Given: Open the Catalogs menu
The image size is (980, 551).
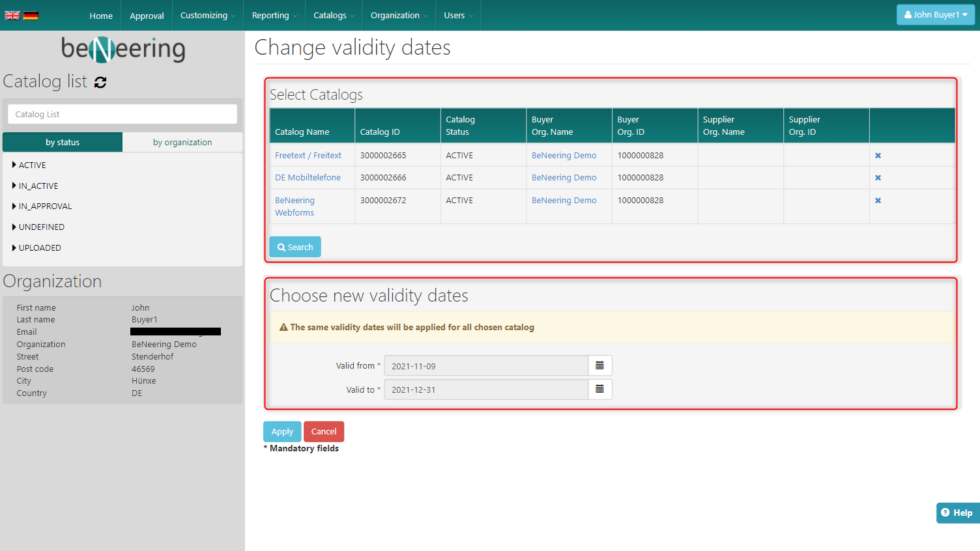Looking at the screenshot, I should [333, 16].
